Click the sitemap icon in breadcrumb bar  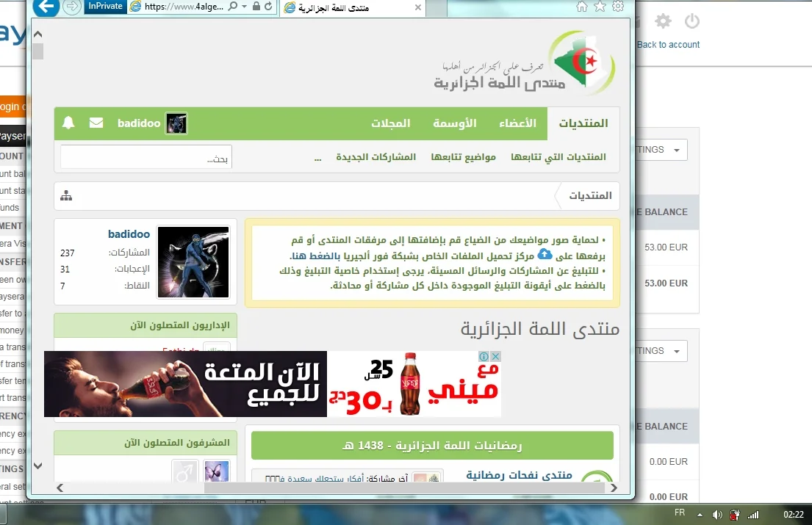click(66, 196)
